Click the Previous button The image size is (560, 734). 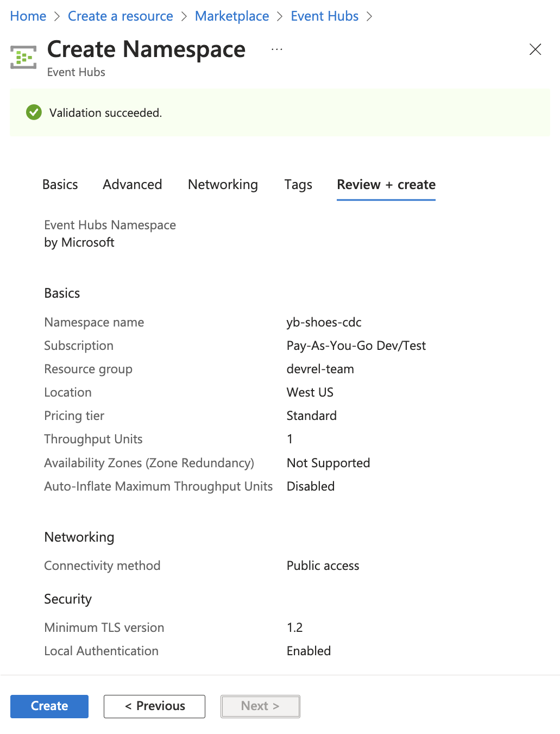click(x=154, y=706)
